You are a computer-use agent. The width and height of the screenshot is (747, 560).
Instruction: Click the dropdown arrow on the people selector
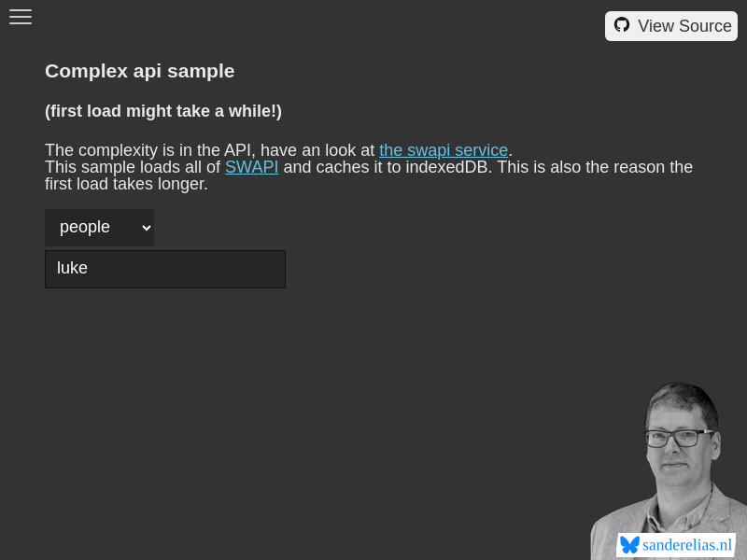(x=145, y=227)
